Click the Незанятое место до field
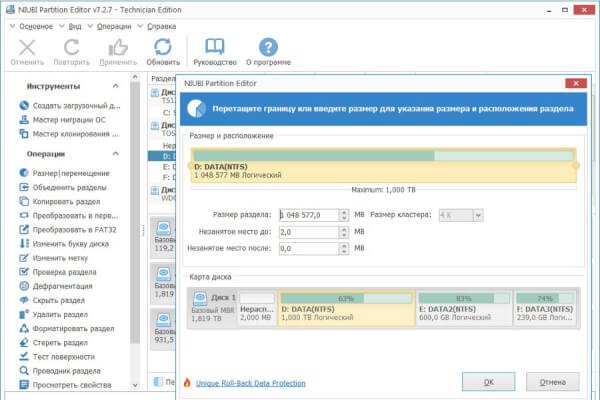 (309, 232)
